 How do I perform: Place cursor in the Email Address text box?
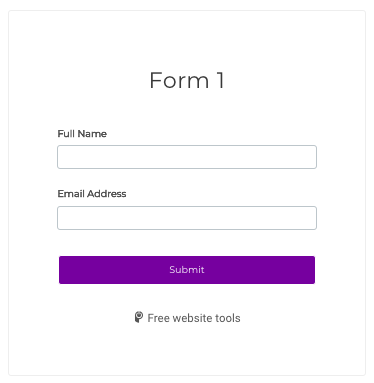pos(187,218)
